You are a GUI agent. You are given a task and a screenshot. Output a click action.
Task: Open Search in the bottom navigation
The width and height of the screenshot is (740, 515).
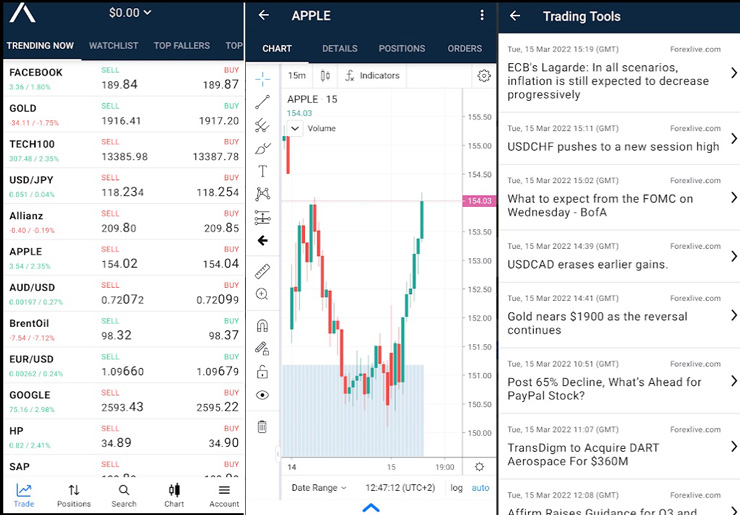124,496
